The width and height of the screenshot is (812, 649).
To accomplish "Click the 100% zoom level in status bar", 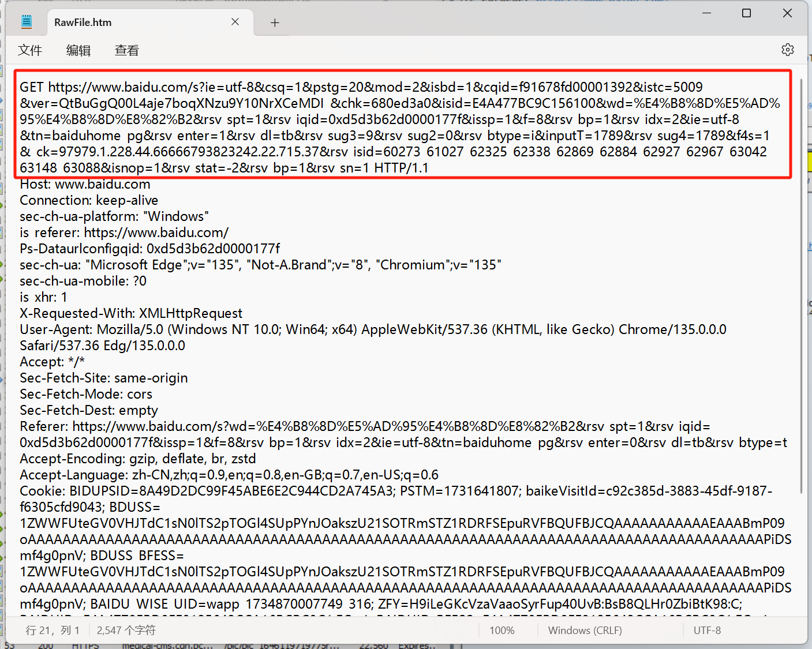I will tap(502, 630).
